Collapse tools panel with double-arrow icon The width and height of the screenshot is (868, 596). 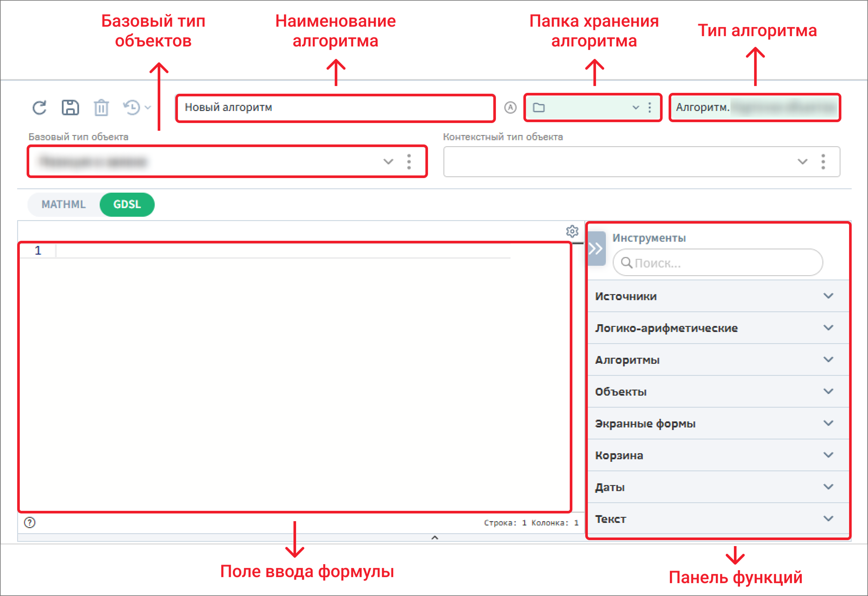point(596,249)
